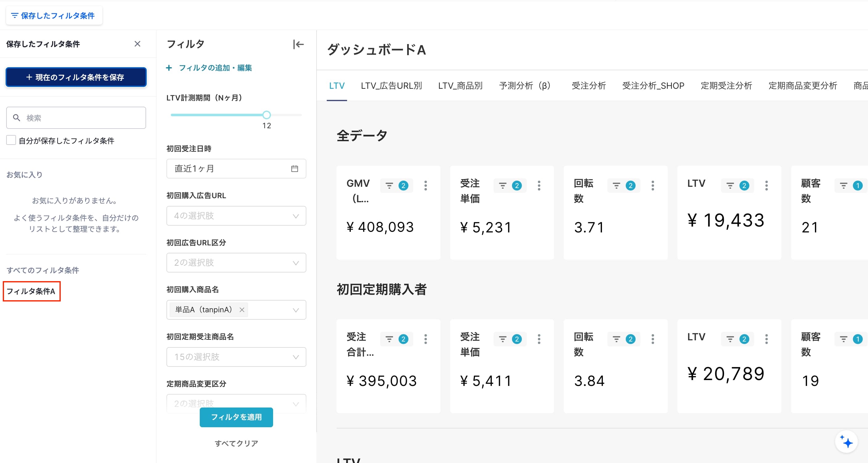Click すべてクリア link

click(236, 444)
